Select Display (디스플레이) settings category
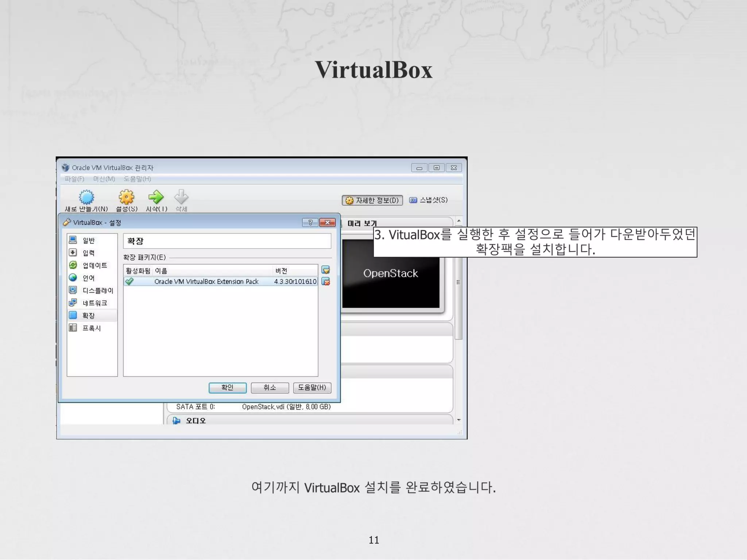Viewport: 747px width, 560px height. (97, 291)
